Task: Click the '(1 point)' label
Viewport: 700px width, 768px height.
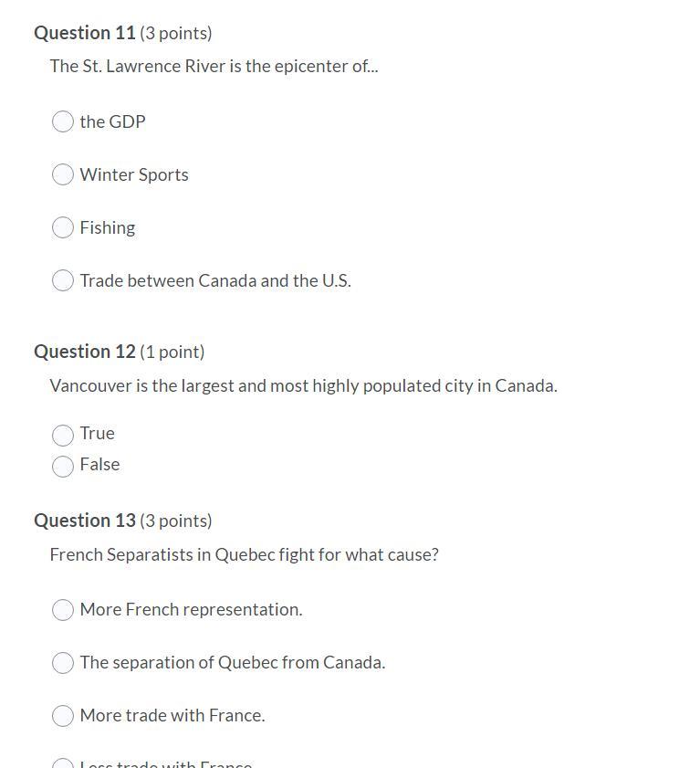Action: [x=172, y=352]
